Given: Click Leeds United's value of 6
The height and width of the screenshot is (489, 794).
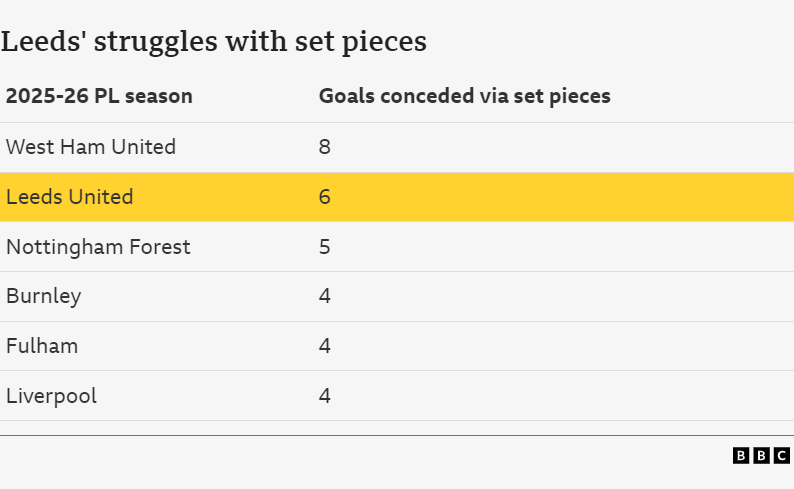Looking at the screenshot, I should click(324, 197).
